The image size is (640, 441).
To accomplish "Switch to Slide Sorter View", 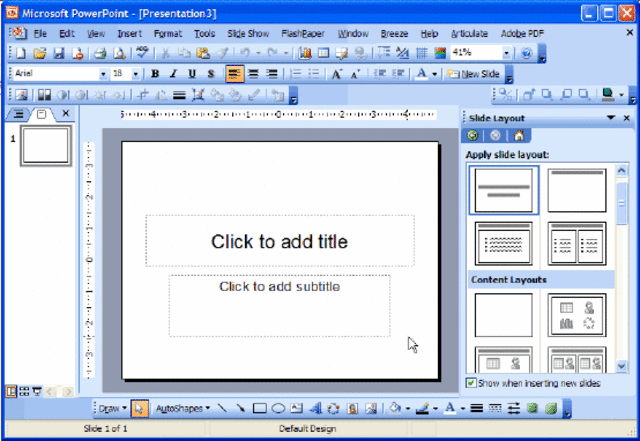I will (24, 392).
